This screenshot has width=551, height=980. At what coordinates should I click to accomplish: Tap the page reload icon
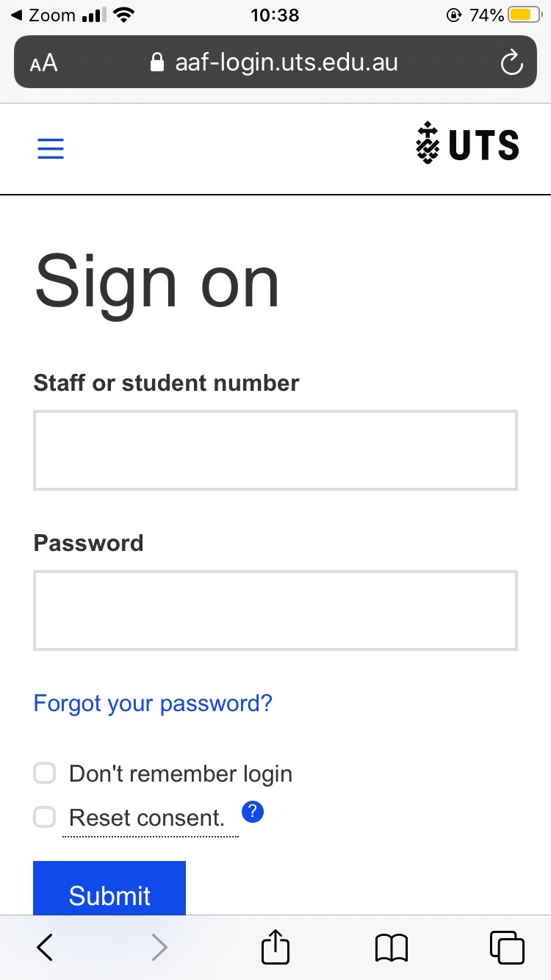point(511,63)
